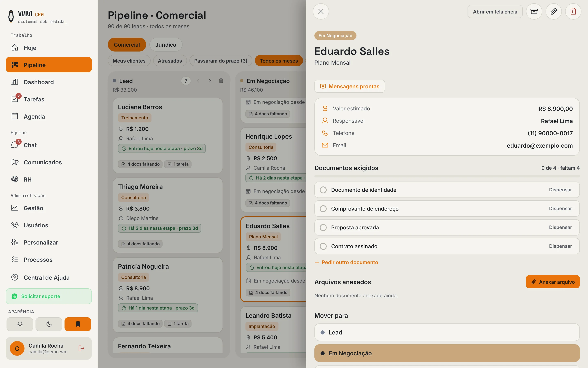
Task: Click Anexar arquivo button
Action: [x=553, y=282]
